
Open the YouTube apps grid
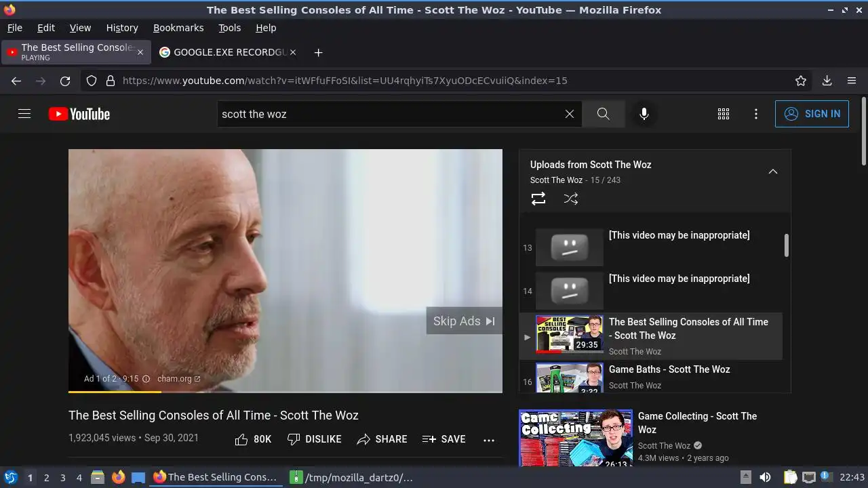(724, 114)
